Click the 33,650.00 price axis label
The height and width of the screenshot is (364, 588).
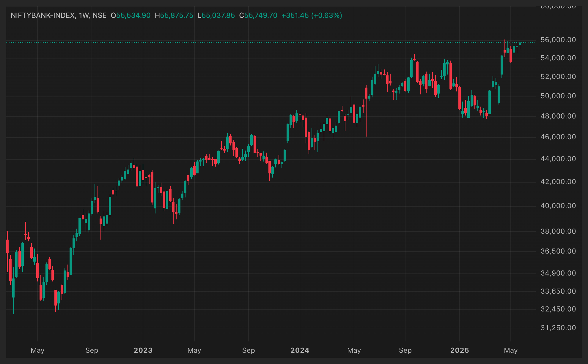[558, 291]
